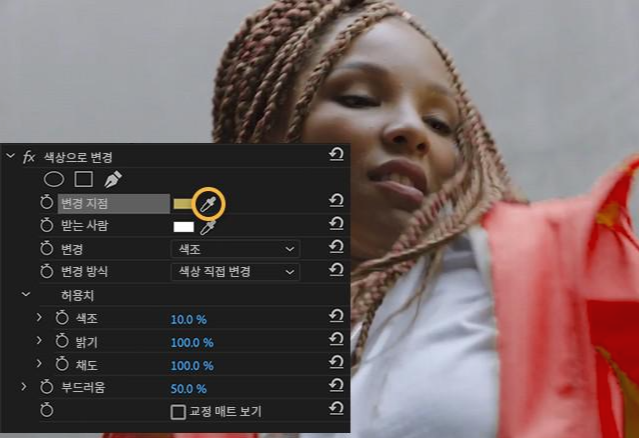The image size is (639, 438).
Task: Click the 색조 value 10.0 %
Action: [188, 319]
